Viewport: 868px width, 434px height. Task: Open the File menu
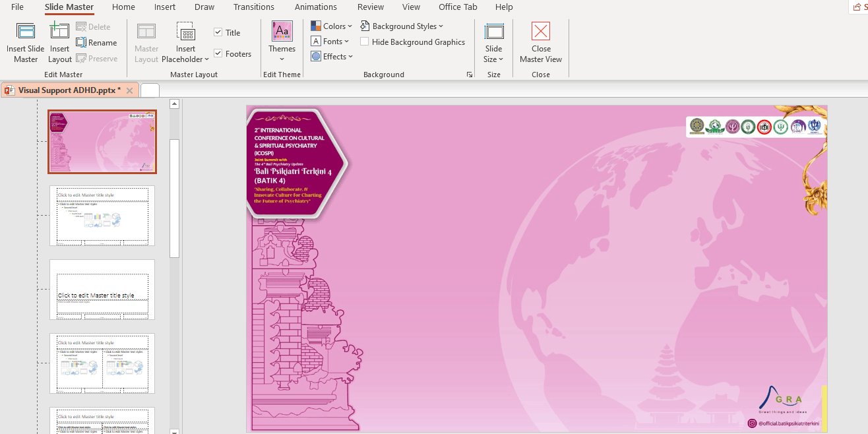coord(17,7)
